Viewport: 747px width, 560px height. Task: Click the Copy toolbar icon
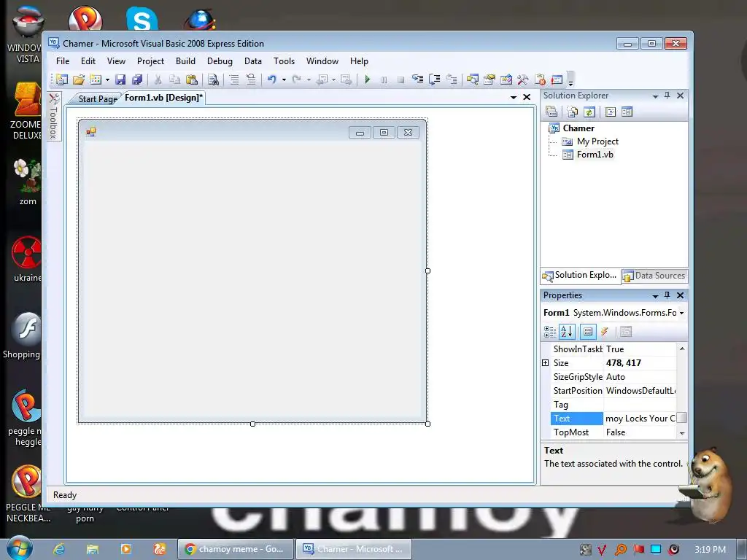tap(174, 79)
